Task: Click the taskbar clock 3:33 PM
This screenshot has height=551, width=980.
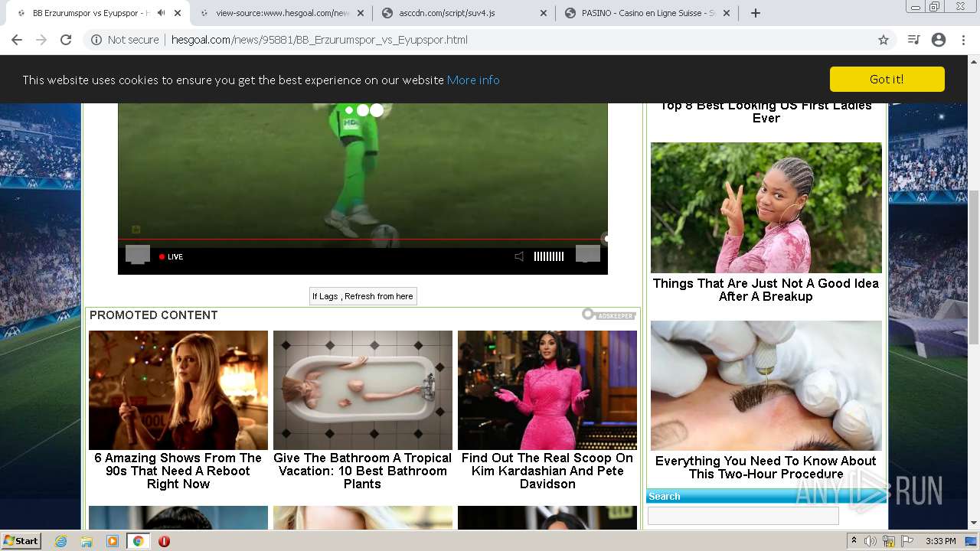Action: (940, 541)
